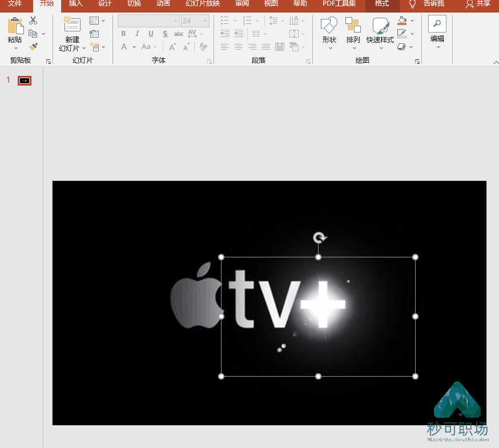Click the Numbering list icon
Viewport: 499px width, 448px height.
[247, 21]
